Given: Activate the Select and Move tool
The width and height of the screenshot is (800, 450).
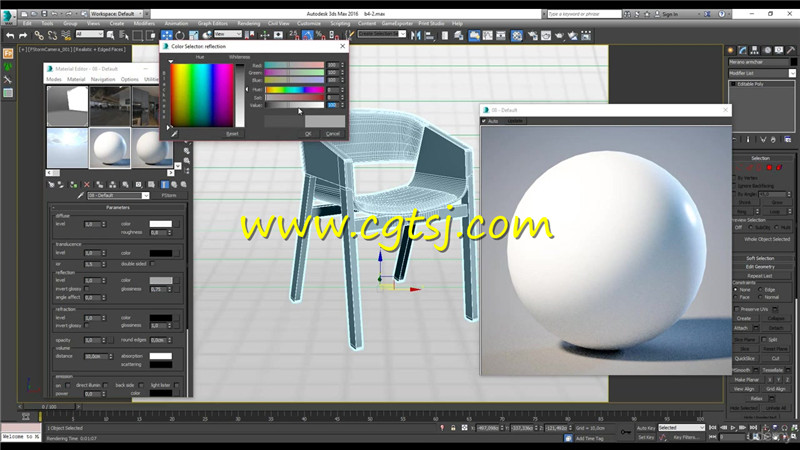Looking at the screenshot, I should [x=166, y=35].
